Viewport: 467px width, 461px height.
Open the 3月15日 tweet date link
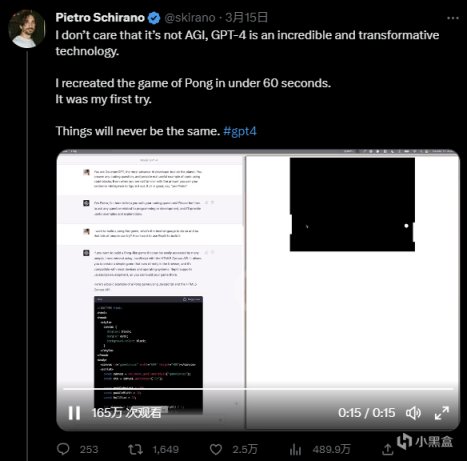point(246,18)
